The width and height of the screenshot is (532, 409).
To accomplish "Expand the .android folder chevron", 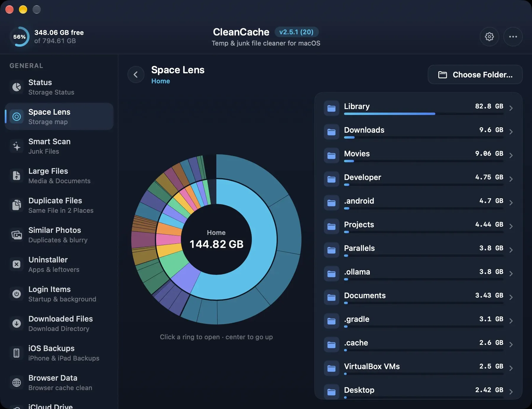I will [511, 203].
